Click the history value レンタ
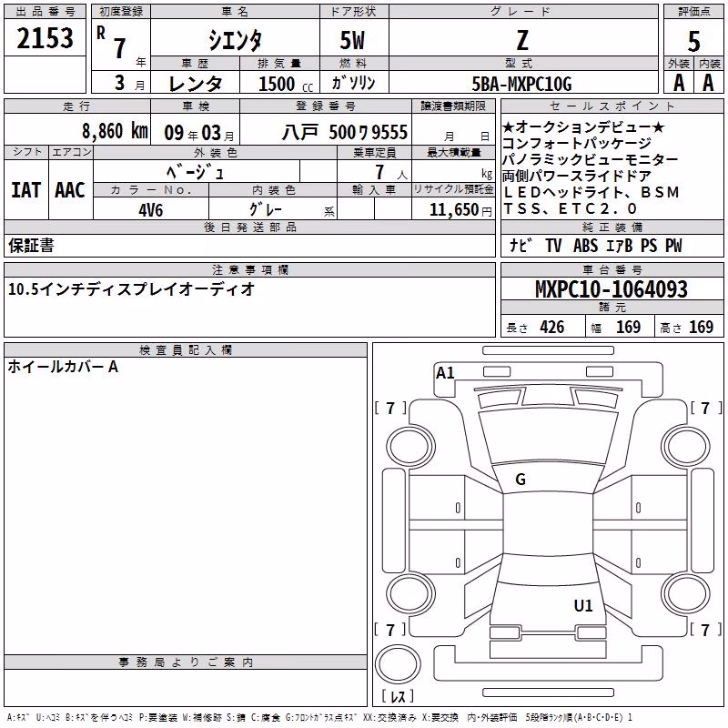 pyautogui.click(x=196, y=84)
